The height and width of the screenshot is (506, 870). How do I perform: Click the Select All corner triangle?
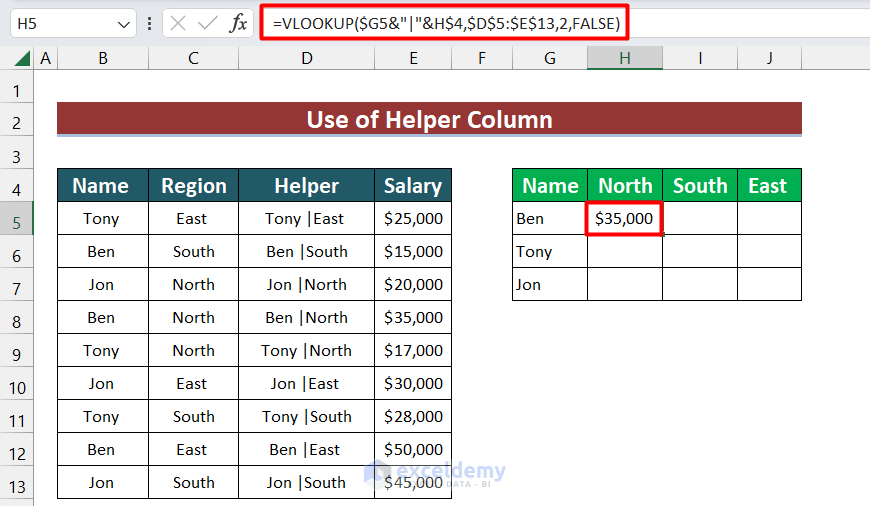(22, 58)
